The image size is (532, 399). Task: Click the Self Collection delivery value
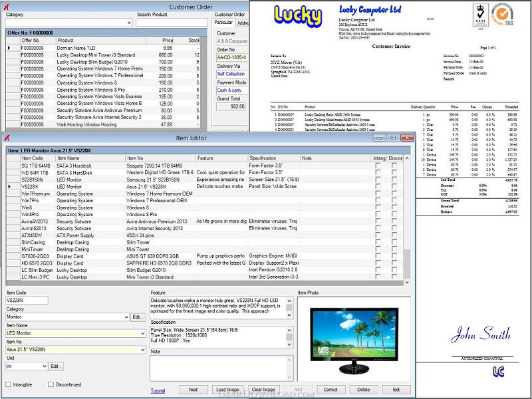click(x=231, y=74)
